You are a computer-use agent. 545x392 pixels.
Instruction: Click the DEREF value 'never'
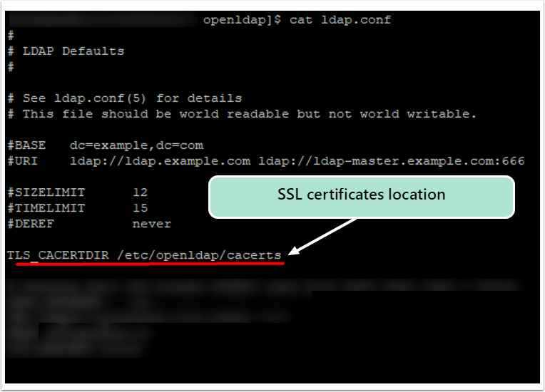(x=152, y=224)
